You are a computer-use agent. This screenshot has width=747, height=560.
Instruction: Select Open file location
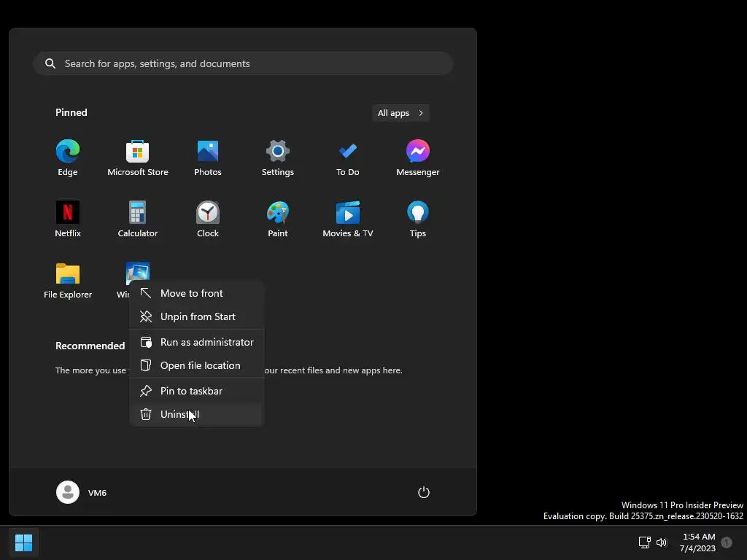(x=196, y=366)
